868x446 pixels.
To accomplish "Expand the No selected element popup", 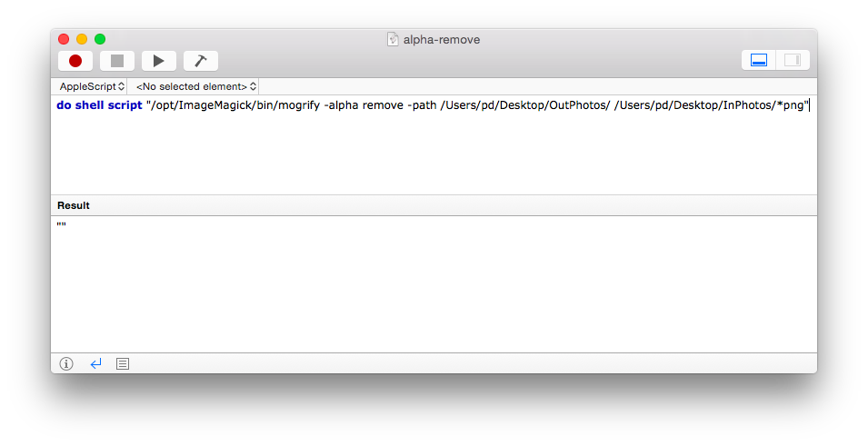I will [195, 86].
